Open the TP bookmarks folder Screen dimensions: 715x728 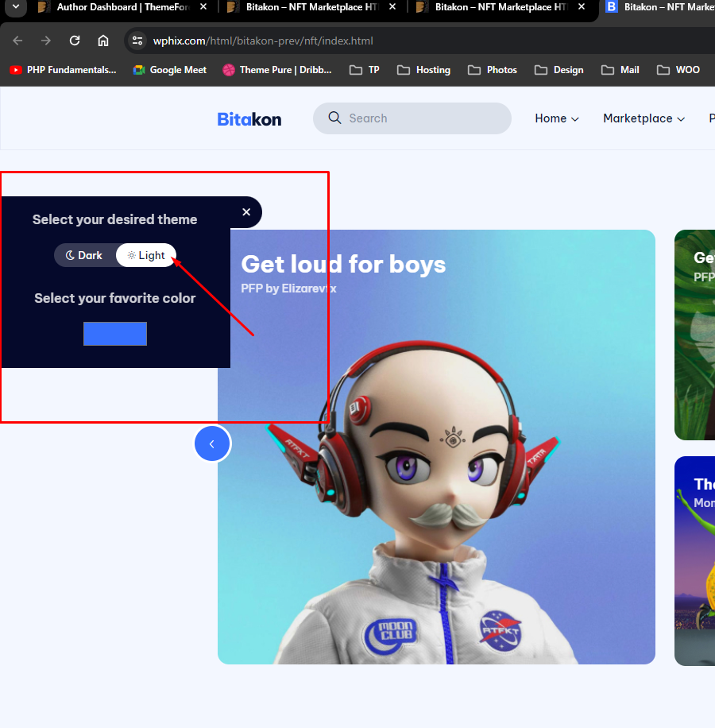[365, 70]
